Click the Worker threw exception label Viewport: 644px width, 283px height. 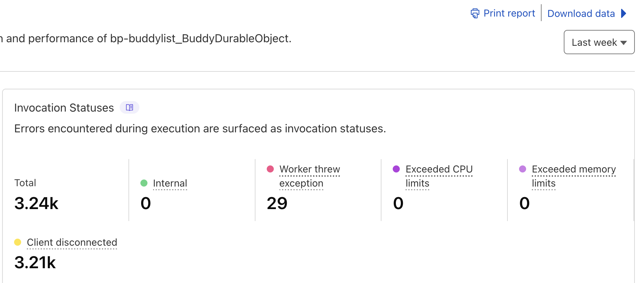[x=309, y=176]
